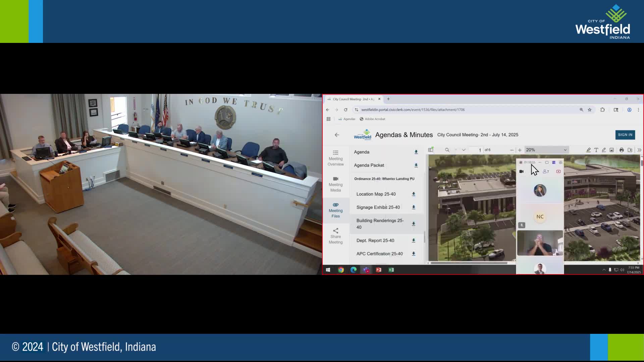Open the Dept. Report 25-40 link

[x=375, y=240]
